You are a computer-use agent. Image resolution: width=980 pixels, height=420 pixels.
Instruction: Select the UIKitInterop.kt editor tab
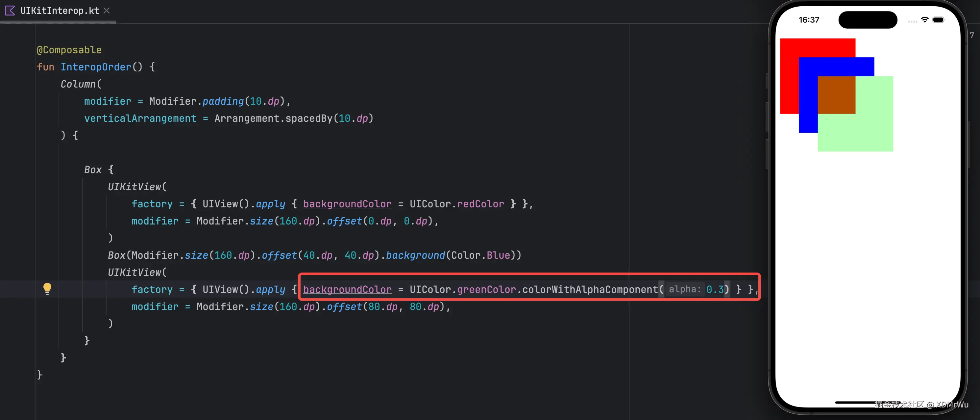59,11
